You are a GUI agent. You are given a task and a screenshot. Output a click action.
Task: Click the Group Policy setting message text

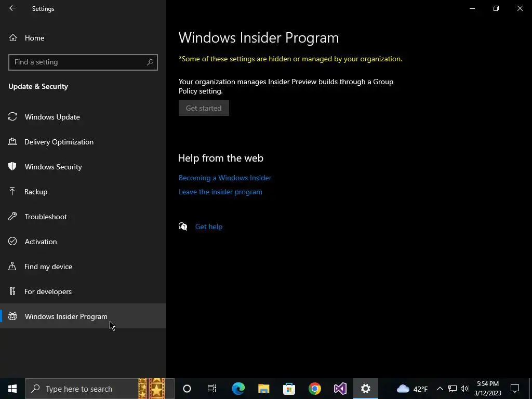[286, 87]
